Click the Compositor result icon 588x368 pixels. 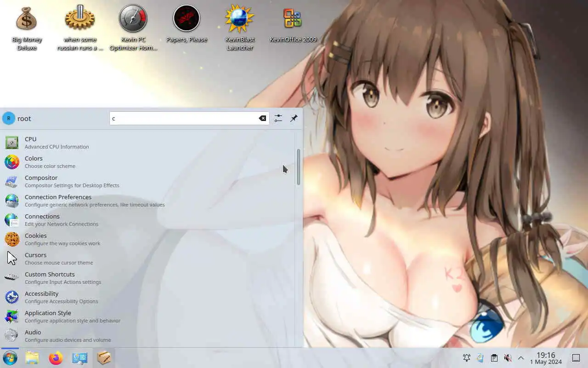click(12, 181)
